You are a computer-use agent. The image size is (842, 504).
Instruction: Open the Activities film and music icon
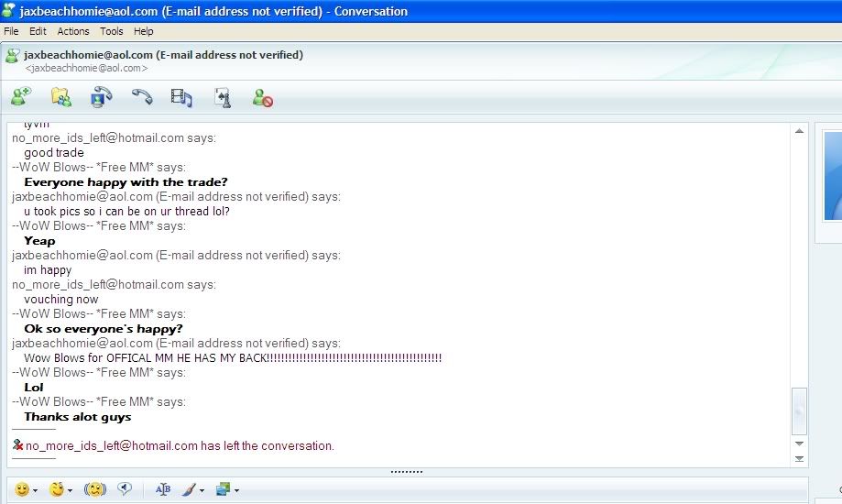tap(181, 98)
